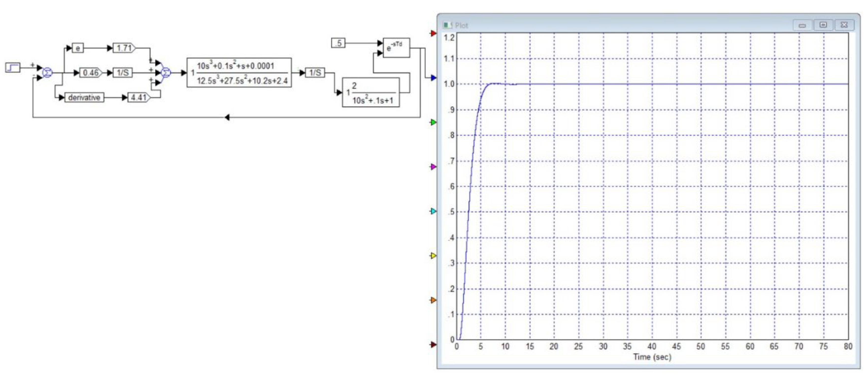Viewport: 868px width, 382px height.
Task: Click the Plot window title bar
Action: click(x=606, y=25)
